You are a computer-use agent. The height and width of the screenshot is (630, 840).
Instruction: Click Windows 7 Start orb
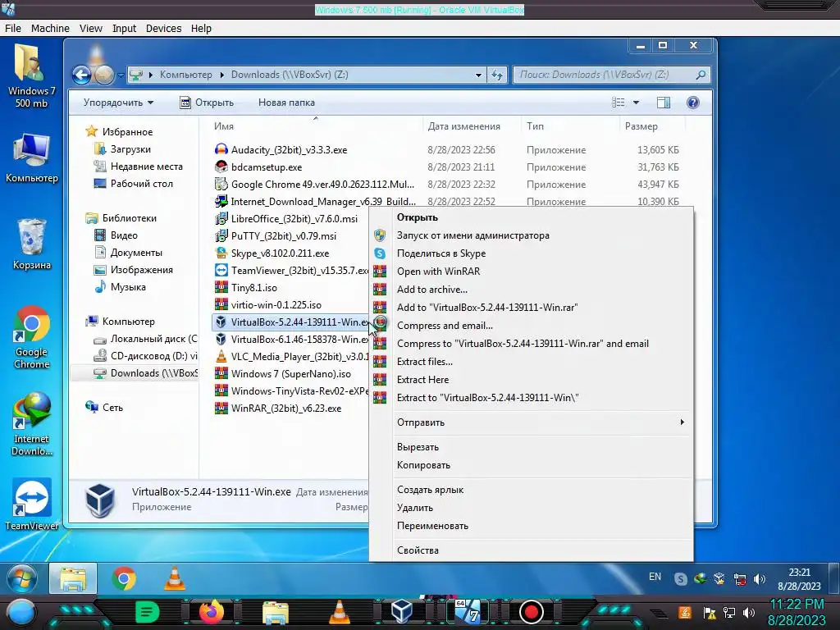(22, 578)
